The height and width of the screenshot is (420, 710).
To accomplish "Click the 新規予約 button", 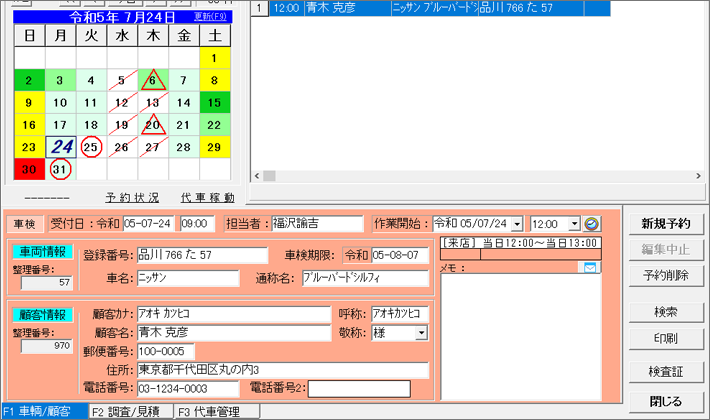I will (665, 223).
